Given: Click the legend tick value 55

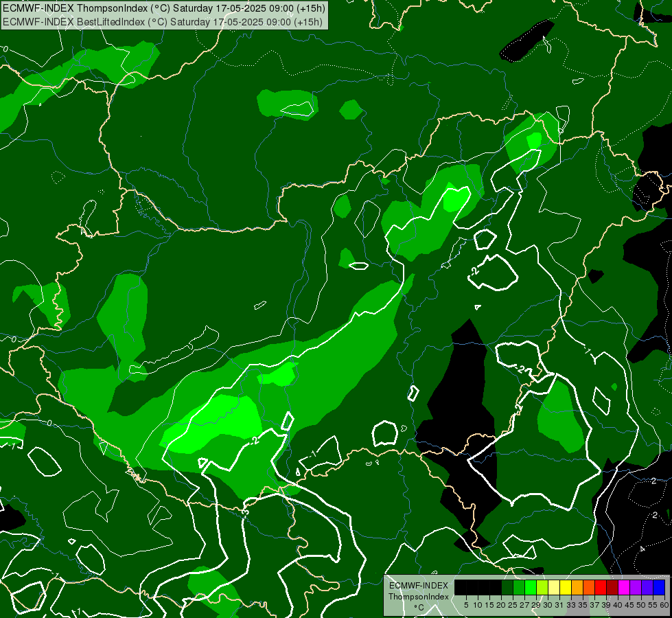Looking at the screenshot, I should 652,605.
